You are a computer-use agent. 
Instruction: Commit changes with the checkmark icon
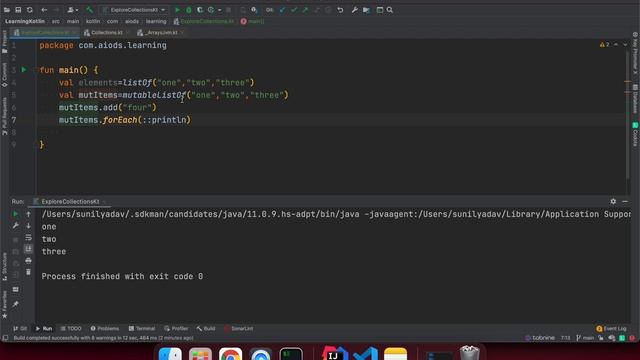click(294, 10)
